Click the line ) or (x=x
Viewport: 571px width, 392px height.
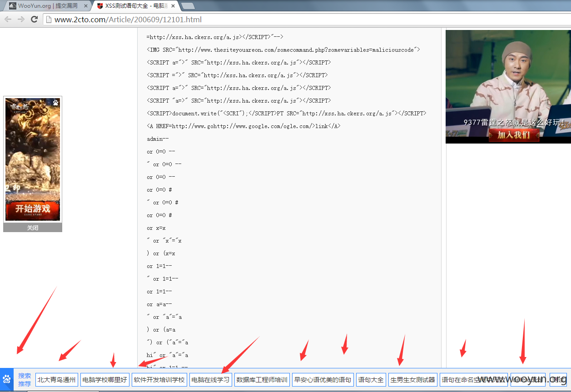coord(161,253)
